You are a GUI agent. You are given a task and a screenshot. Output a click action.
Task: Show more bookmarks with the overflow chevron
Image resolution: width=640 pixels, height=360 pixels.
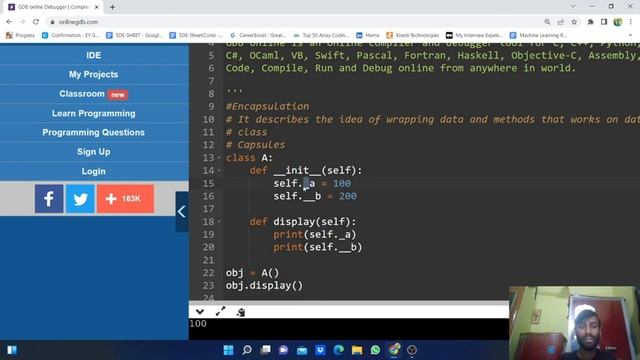point(631,36)
